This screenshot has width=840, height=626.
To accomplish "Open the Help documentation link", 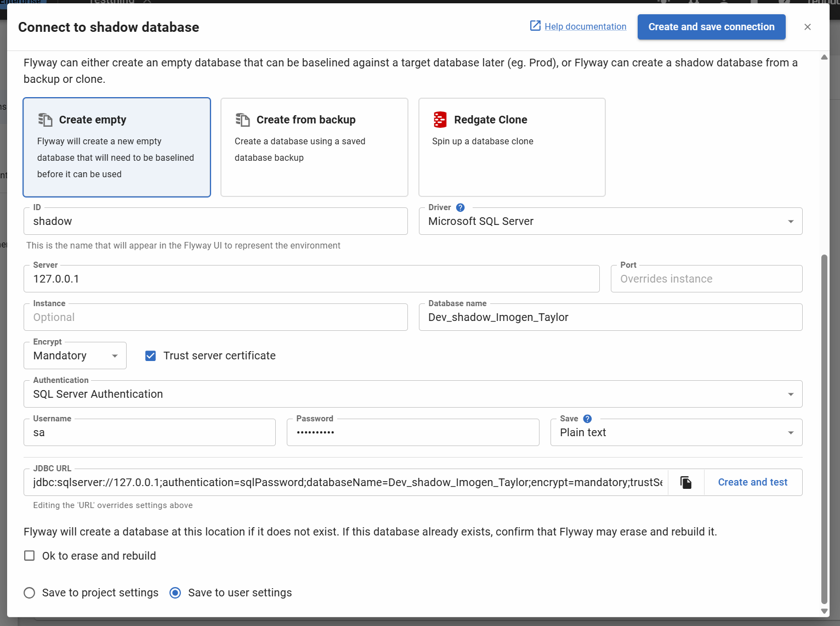I will [585, 26].
